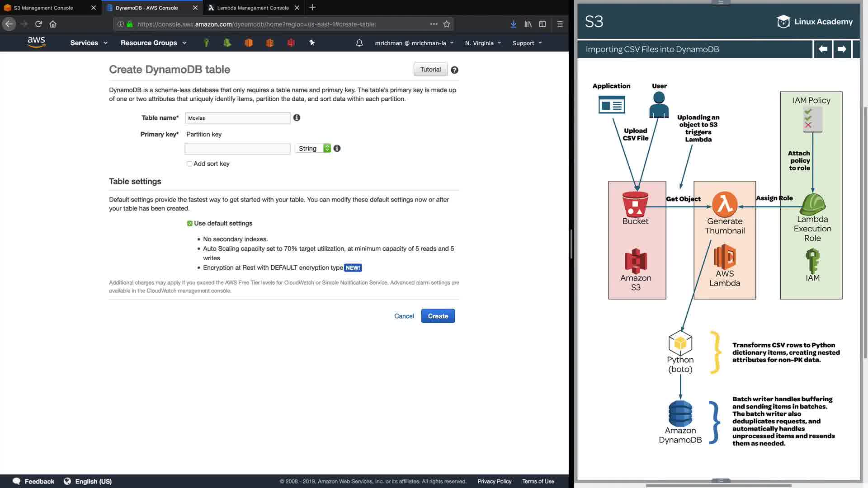This screenshot has width=868, height=488.
Task: Click the Cancel link
Action: click(x=404, y=316)
